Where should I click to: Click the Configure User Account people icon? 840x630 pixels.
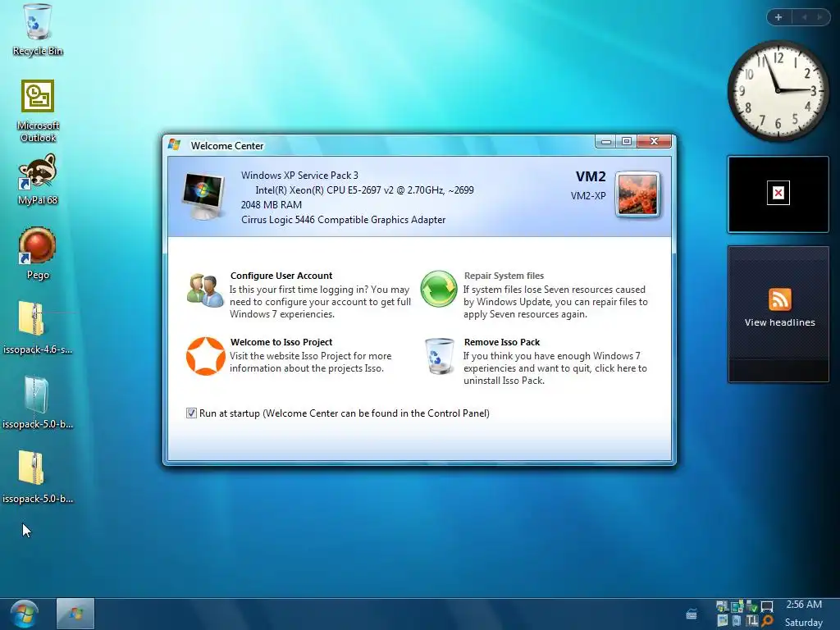(x=205, y=290)
